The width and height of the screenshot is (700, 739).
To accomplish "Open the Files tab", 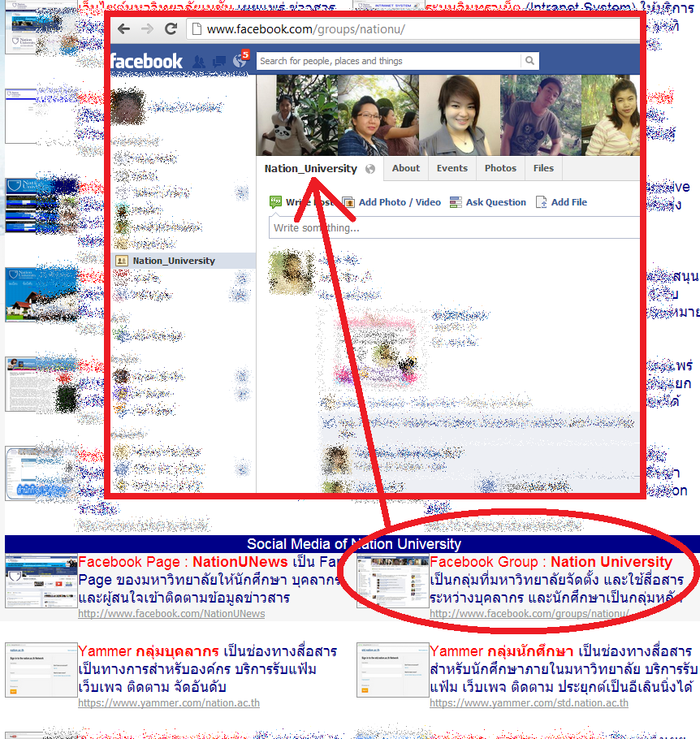I will click(x=543, y=168).
